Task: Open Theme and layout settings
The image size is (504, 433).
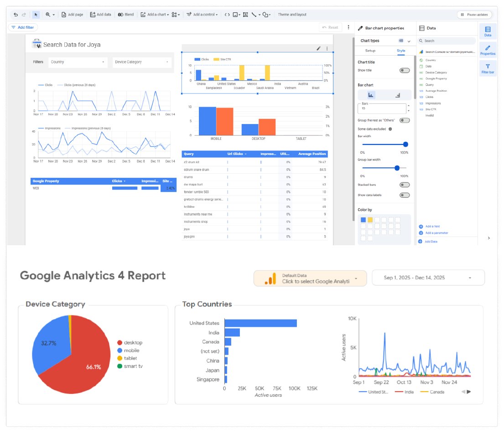Action: tap(292, 15)
